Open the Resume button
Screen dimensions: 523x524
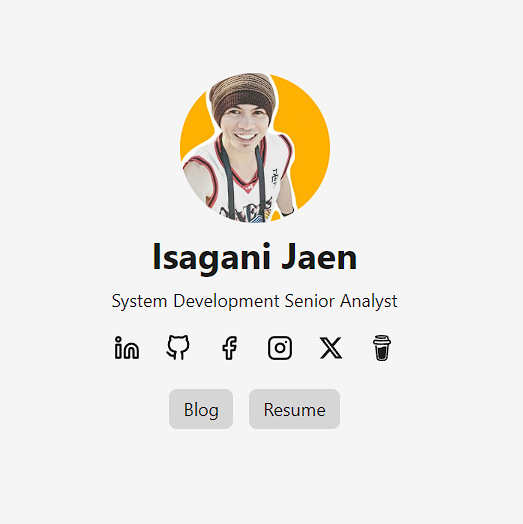click(x=294, y=409)
